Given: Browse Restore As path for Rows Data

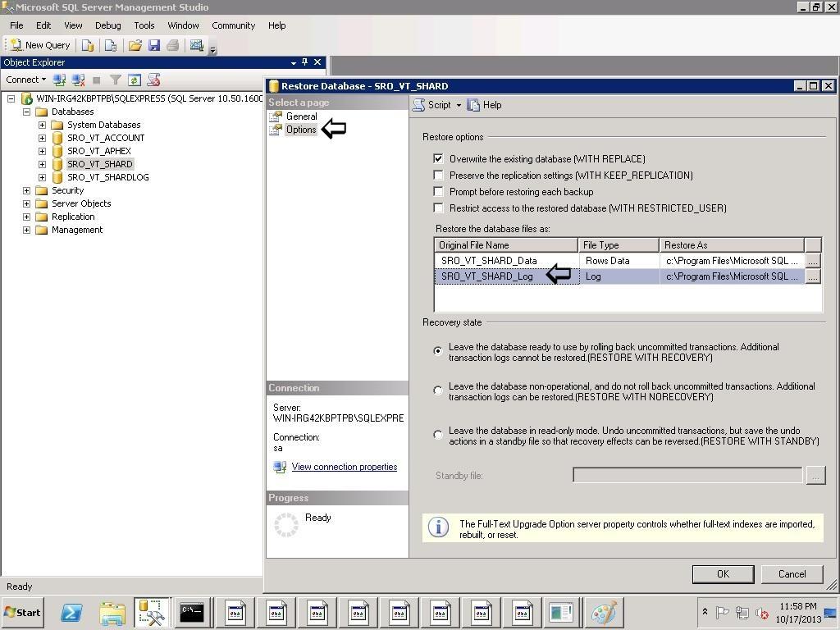Looking at the screenshot, I should click(x=813, y=261).
